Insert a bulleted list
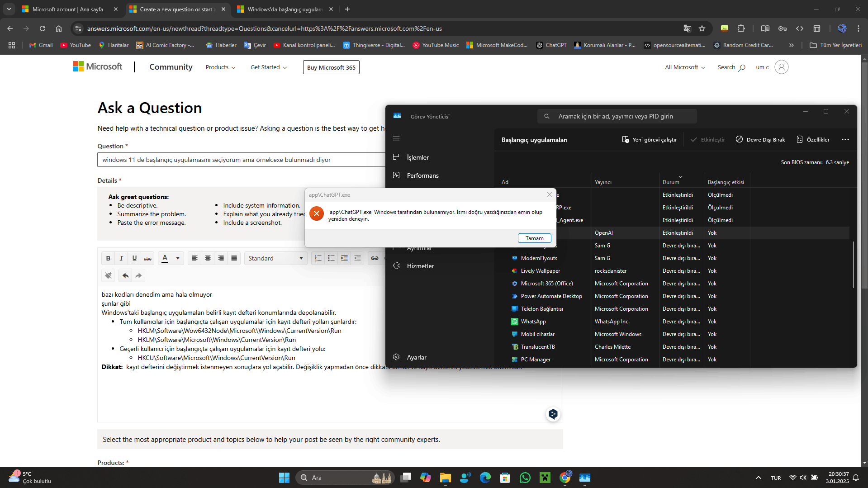The height and width of the screenshot is (488, 868). tap(331, 258)
